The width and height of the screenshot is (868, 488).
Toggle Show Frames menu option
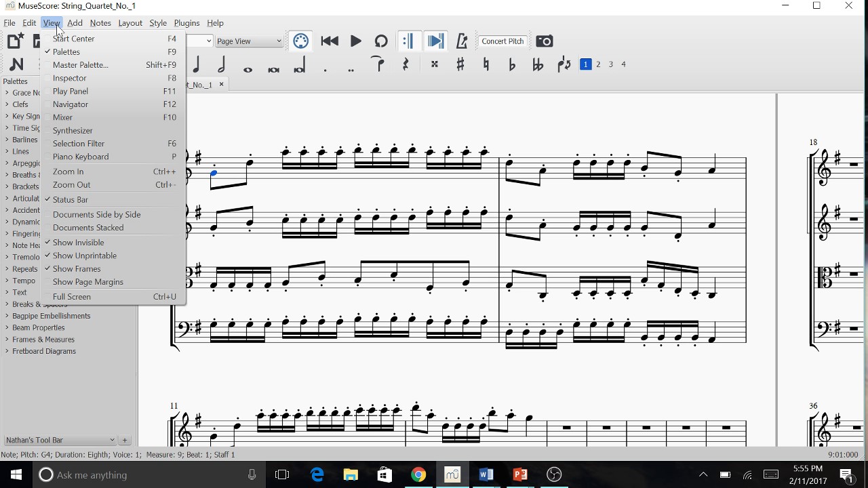(113, 268)
